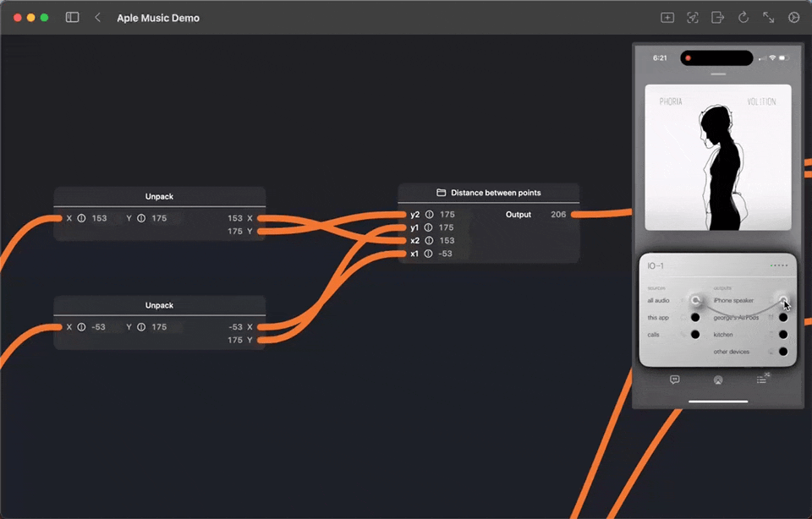The image size is (812, 519).
Task: Click the Aple Music Demo project title
Action: point(158,18)
